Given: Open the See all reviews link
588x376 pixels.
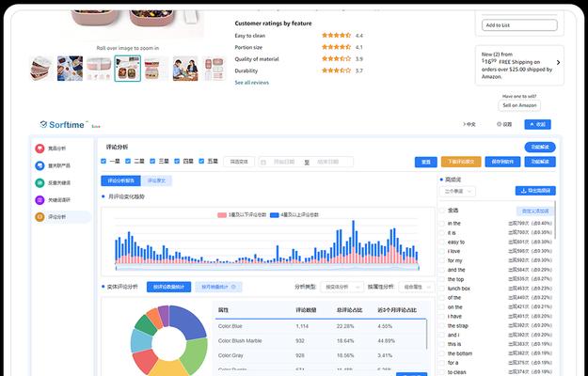Looking at the screenshot, I should 251,83.
